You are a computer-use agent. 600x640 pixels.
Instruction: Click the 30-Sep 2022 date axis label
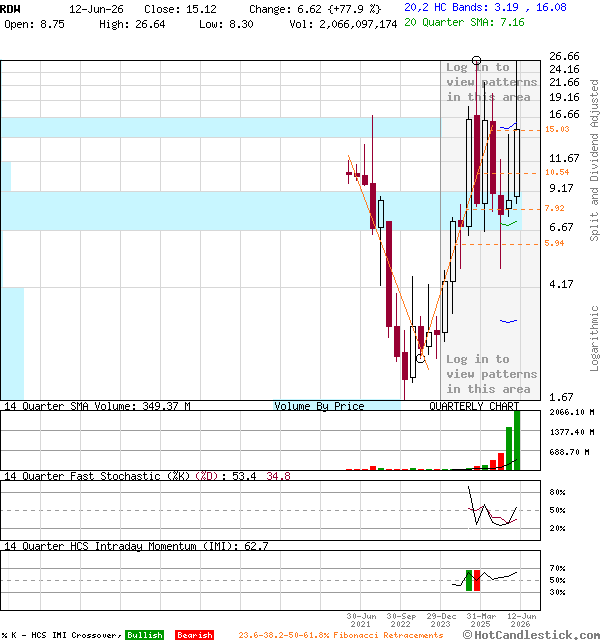(401, 620)
